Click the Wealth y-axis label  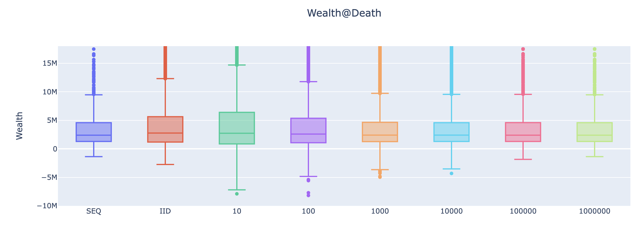click(20, 126)
